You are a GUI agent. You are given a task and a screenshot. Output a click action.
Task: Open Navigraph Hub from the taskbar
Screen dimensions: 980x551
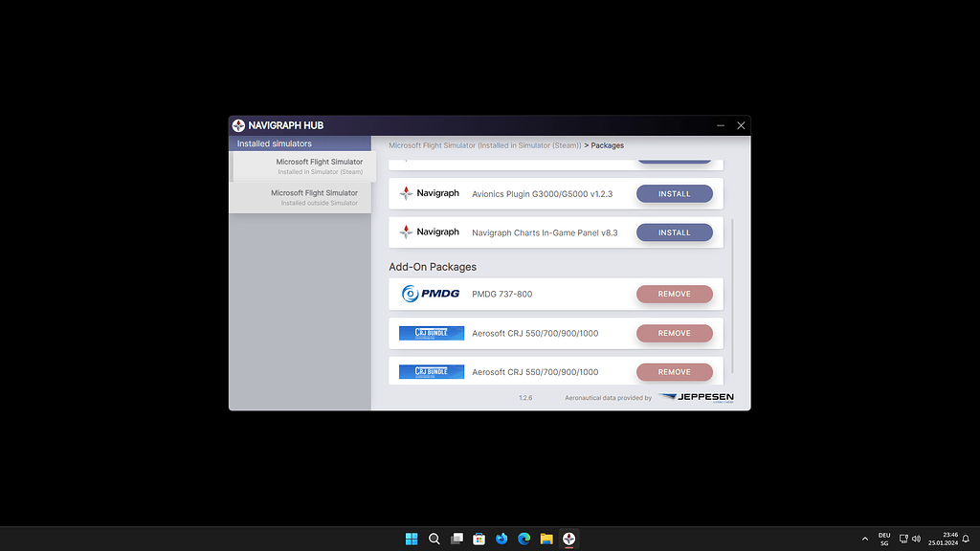[x=569, y=539]
